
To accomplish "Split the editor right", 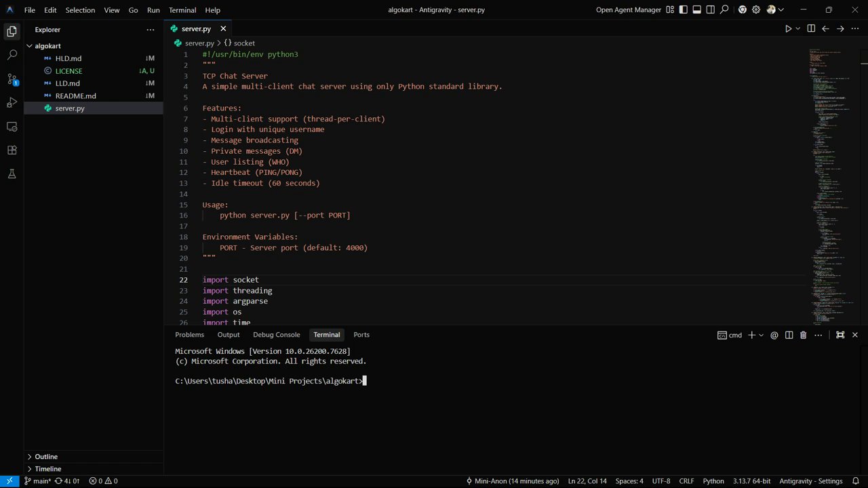I will [811, 28].
